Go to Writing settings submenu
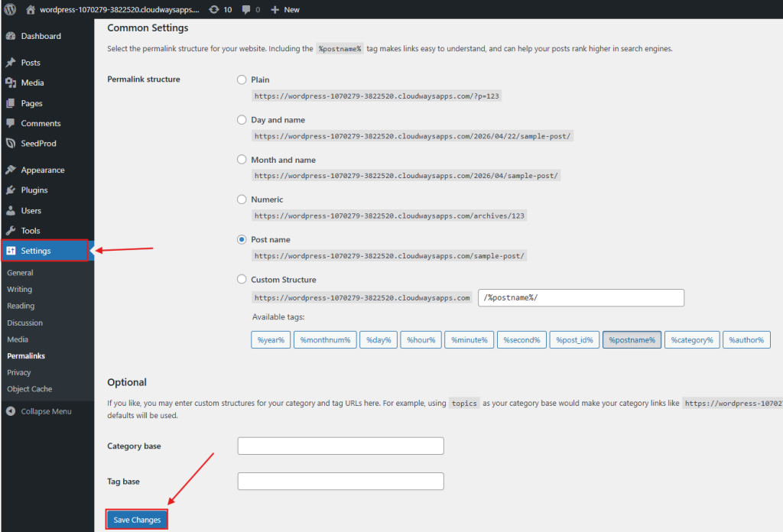This screenshot has height=532, width=783. click(x=19, y=289)
